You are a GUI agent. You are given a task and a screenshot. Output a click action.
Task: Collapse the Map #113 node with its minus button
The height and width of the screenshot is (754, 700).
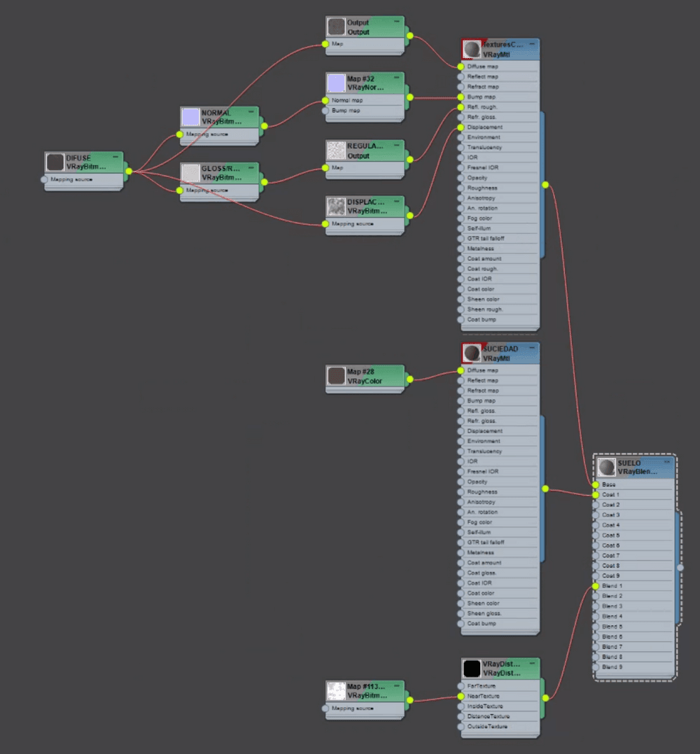(397, 685)
